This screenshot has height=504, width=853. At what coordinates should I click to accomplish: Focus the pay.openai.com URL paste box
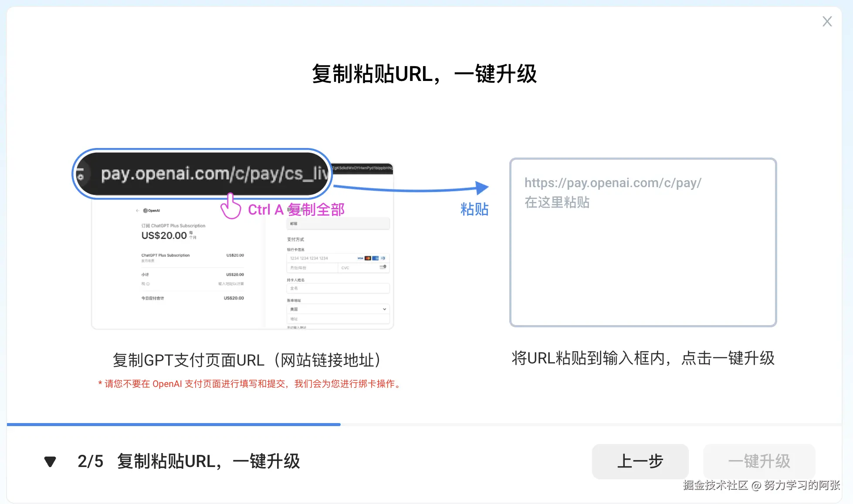(x=643, y=242)
